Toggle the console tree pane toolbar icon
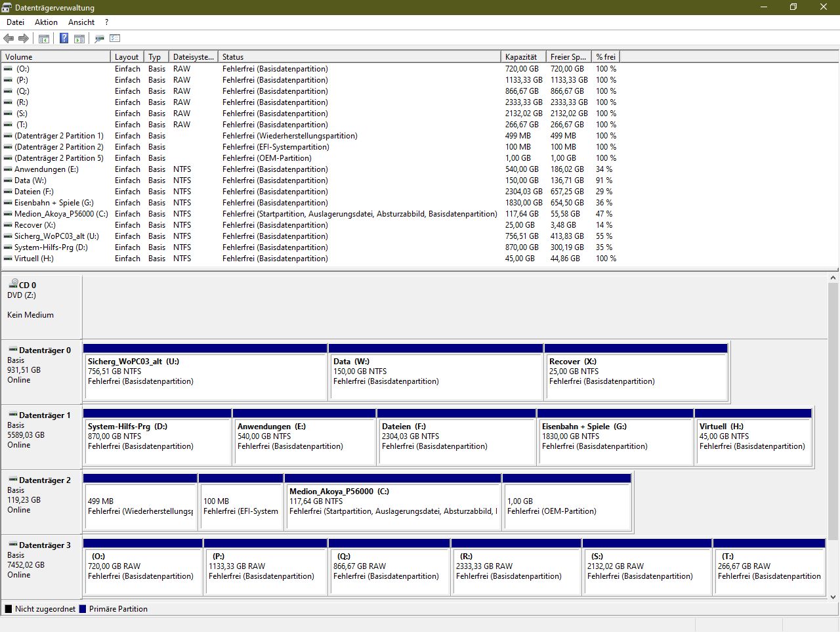This screenshot has height=632, width=840. pos(44,39)
